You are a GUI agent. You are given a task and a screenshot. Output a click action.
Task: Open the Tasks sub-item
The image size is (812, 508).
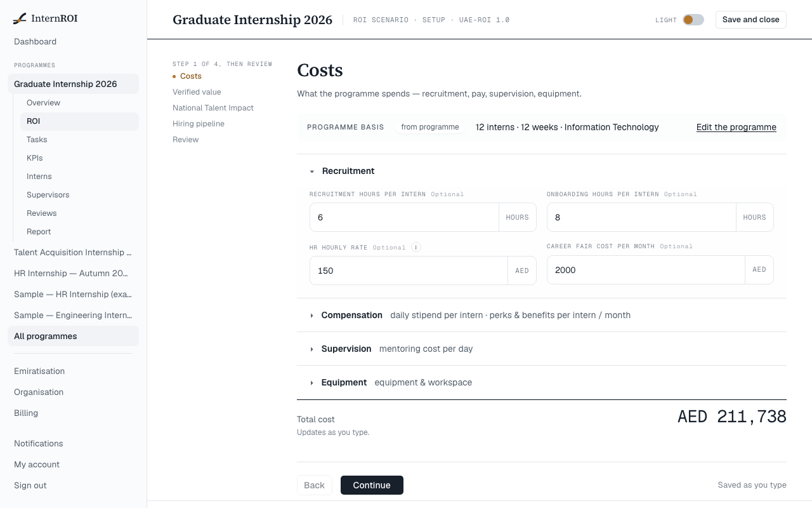[x=79, y=140]
